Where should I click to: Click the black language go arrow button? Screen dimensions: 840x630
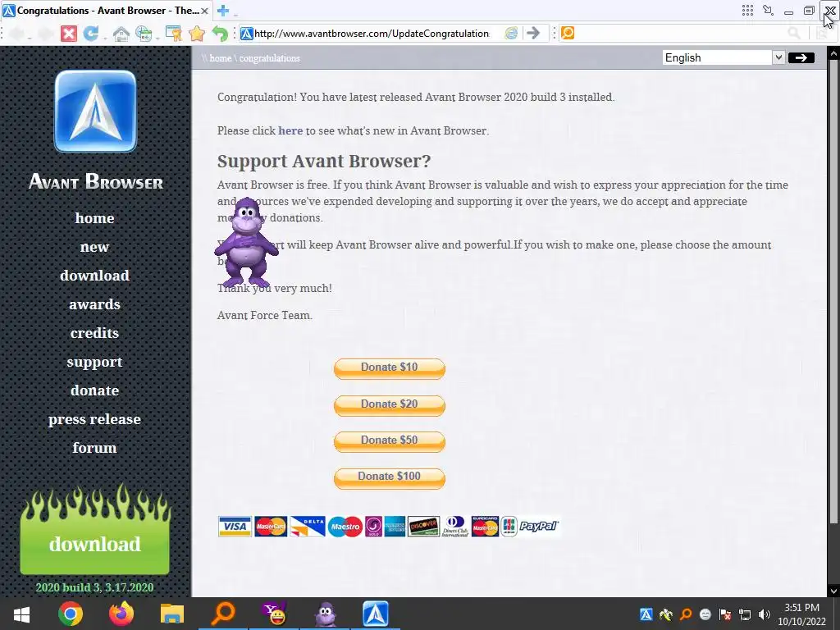click(801, 57)
